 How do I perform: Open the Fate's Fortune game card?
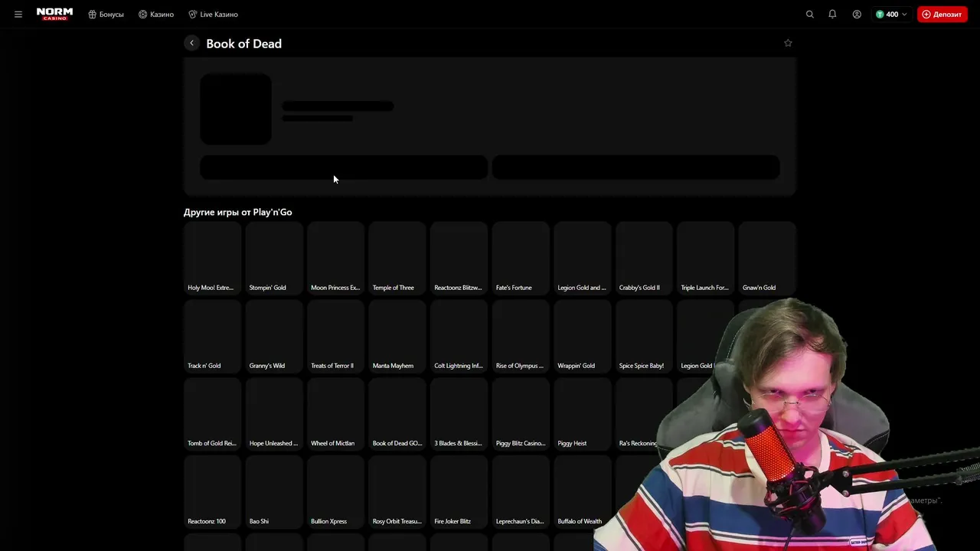point(521,258)
